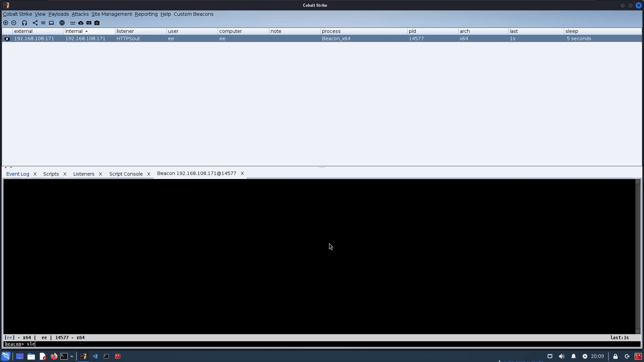Switch to target table laptop icon
Image resolution: width=644 pixels, height=362 pixels.
(x=51, y=23)
